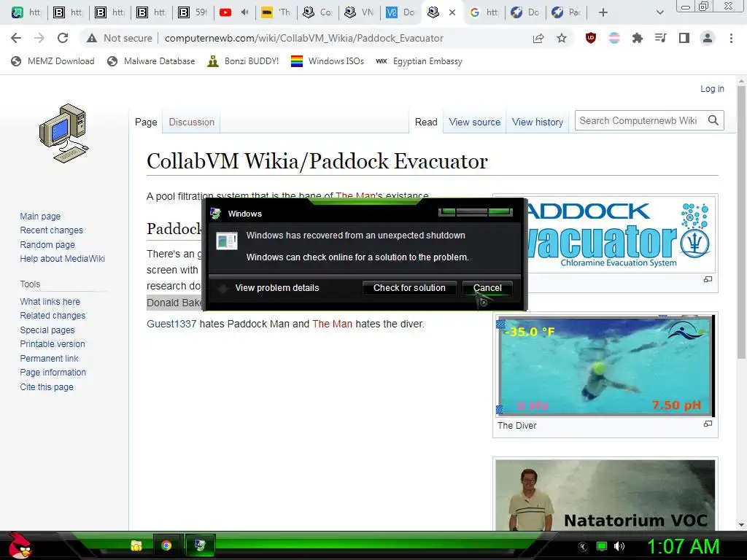Click Cite this page
Screen dimensions: 747x560
pyautogui.click(x=47, y=386)
